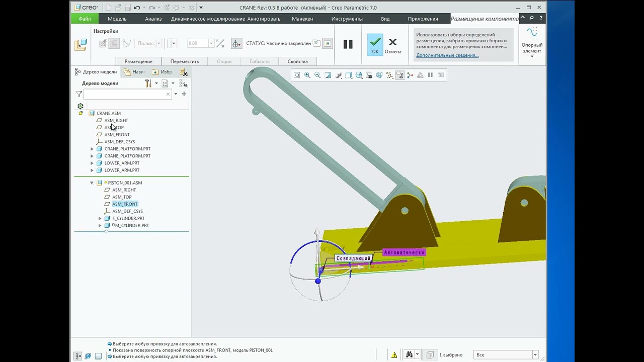Viewport: 644px width, 362px height.
Task: Select ASM_DEF_CSYS under CRANE.ASM
Action: click(x=119, y=142)
